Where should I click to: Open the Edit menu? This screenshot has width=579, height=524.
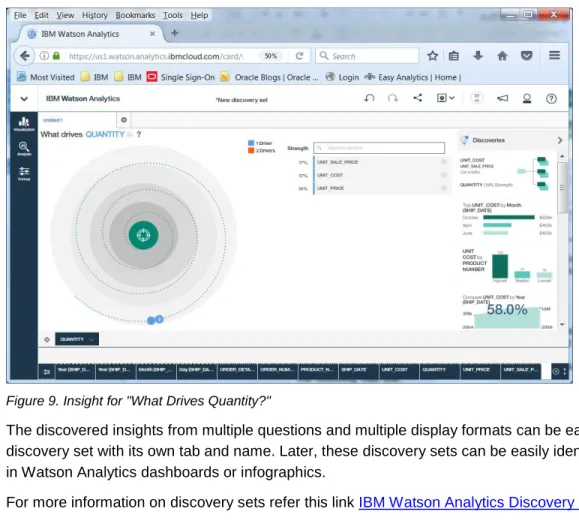point(41,15)
